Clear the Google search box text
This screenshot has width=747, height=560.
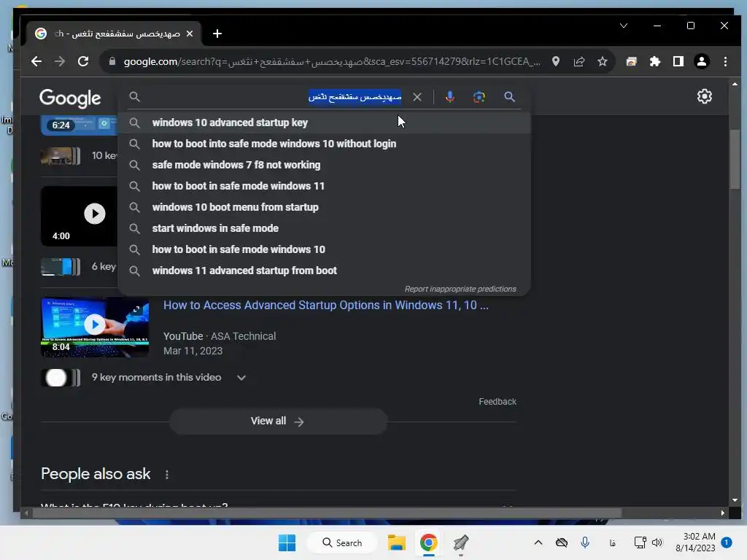417,97
